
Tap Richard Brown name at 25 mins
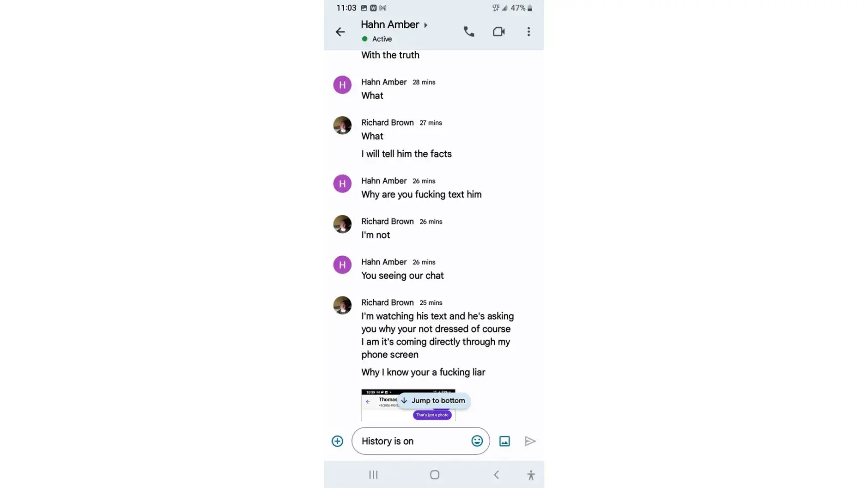click(x=387, y=303)
